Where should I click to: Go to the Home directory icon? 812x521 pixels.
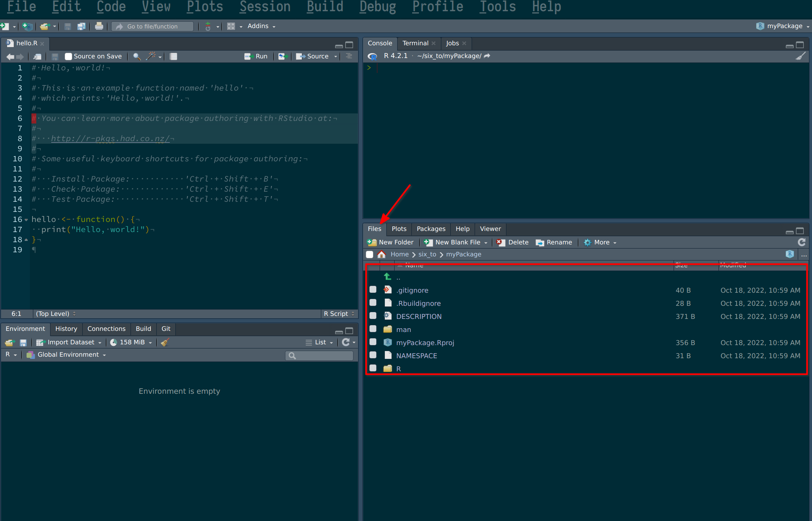click(x=382, y=255)
